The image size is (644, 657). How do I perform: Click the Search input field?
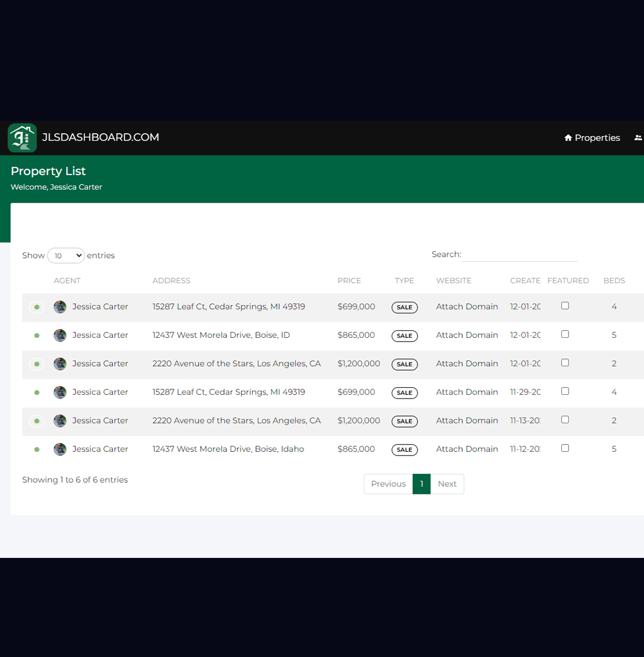click(x=520, y=255)
